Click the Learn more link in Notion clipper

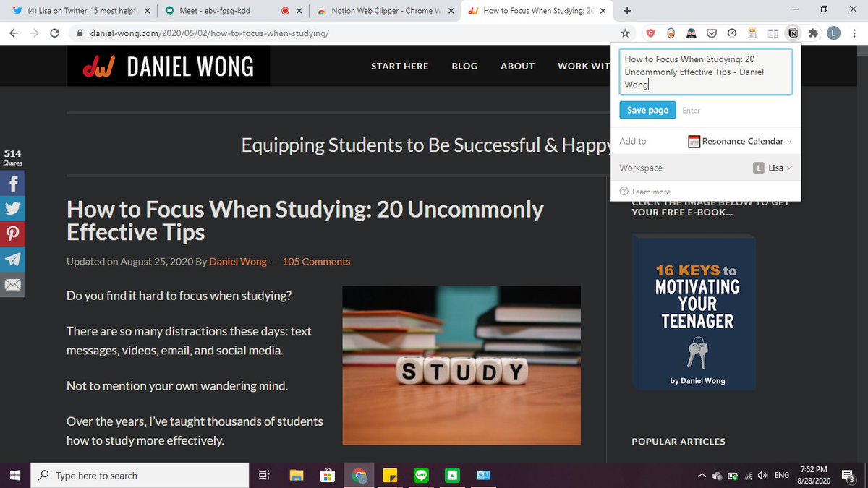pyautogui.click(x=651, y=192)
